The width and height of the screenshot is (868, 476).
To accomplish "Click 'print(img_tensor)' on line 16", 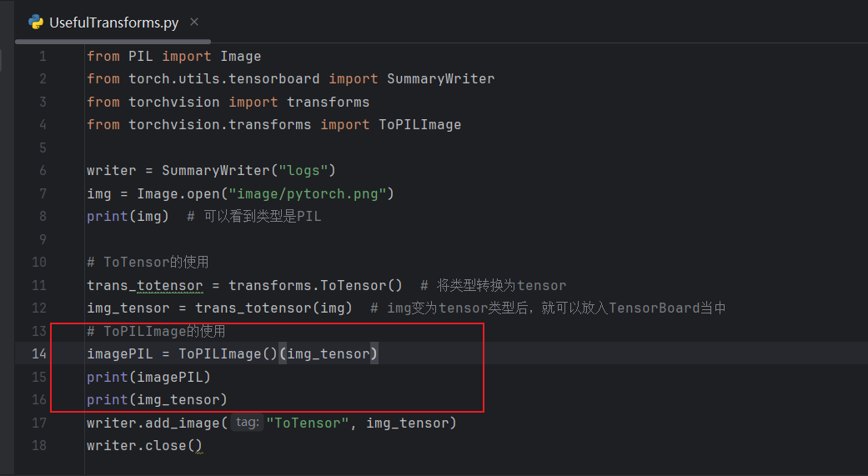I will pyautogui.click(x=158, y=400).
